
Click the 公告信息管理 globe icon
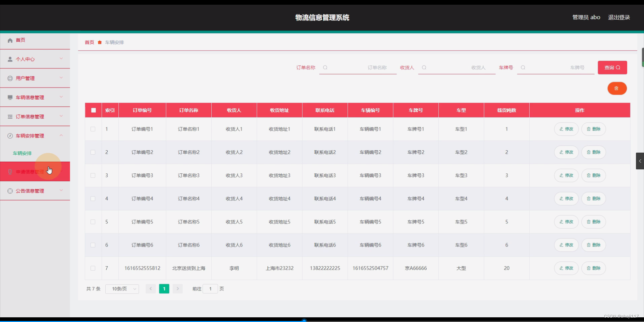tap(10, 191)
